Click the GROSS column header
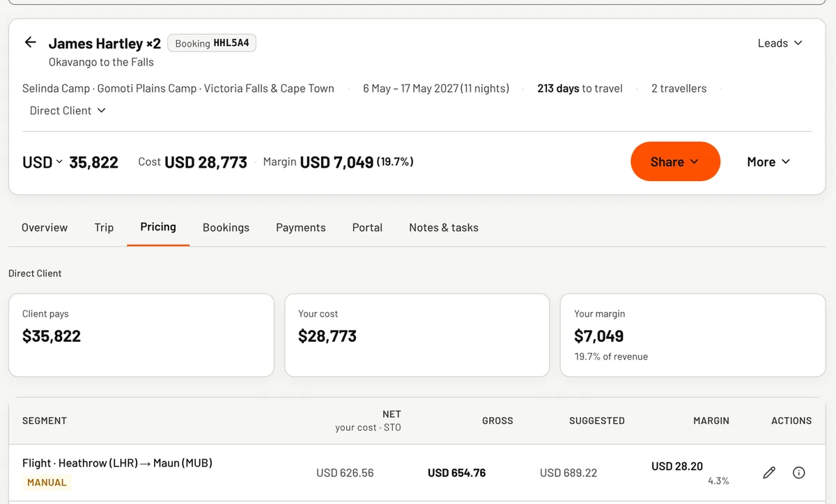This screenshot has height=504, width=836. point(497,420)
